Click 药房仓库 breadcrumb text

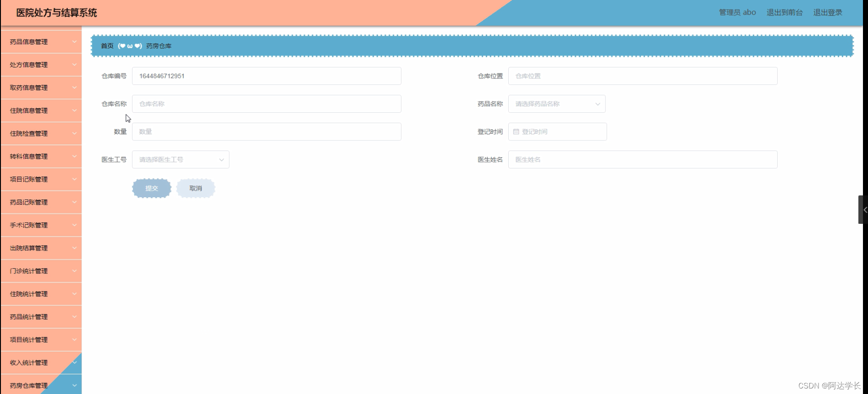[159, 46]
